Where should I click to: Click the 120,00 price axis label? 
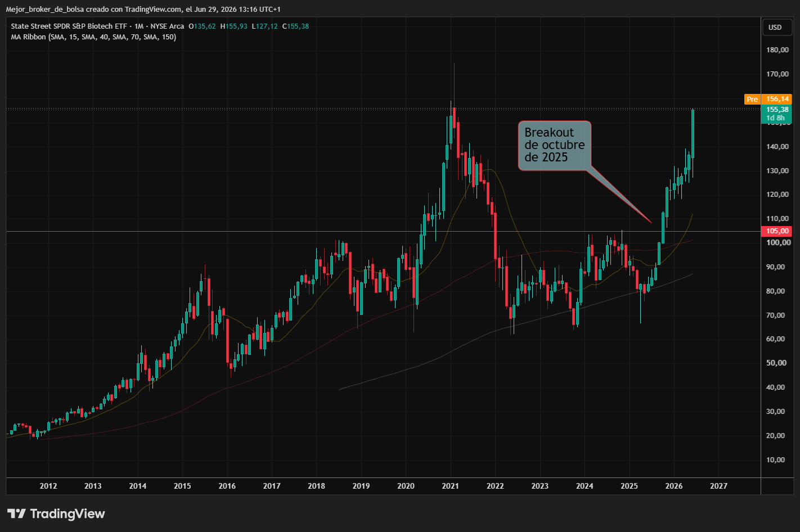(778, 195)
